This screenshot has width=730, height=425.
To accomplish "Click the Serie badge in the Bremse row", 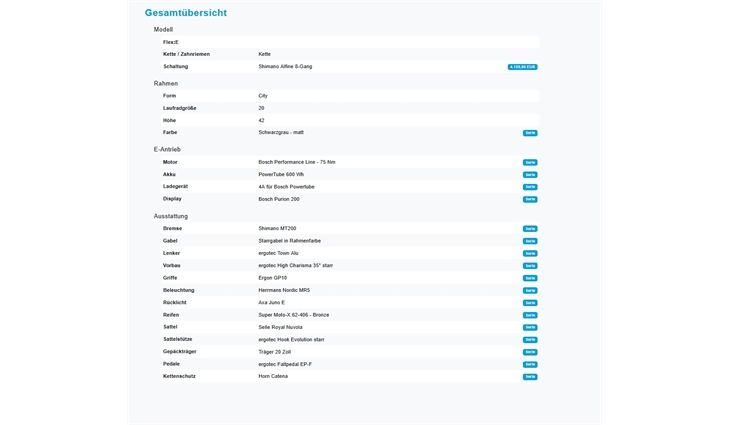I will tap(530, 229).
